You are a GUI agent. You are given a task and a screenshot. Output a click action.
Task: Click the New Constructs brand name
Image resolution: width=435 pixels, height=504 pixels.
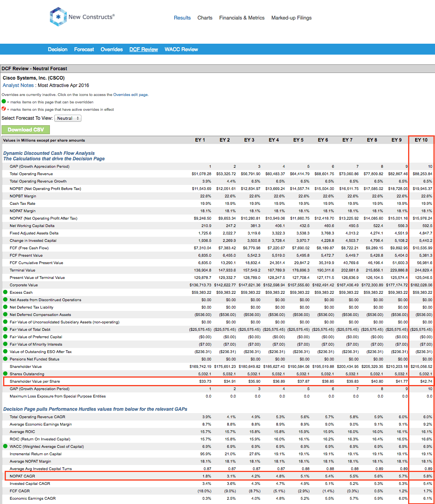point(92,17)
